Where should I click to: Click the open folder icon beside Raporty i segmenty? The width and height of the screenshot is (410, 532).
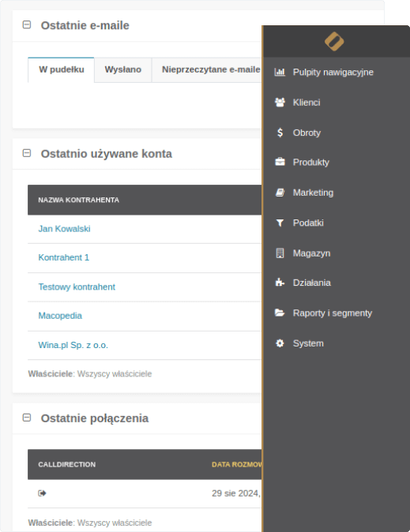(x=280, y=313)
